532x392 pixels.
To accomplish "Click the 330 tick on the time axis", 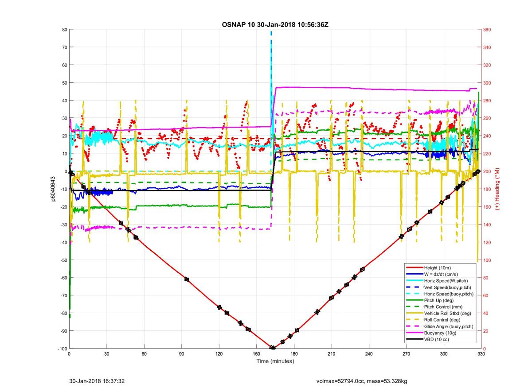I will click(x=481, y=354).
